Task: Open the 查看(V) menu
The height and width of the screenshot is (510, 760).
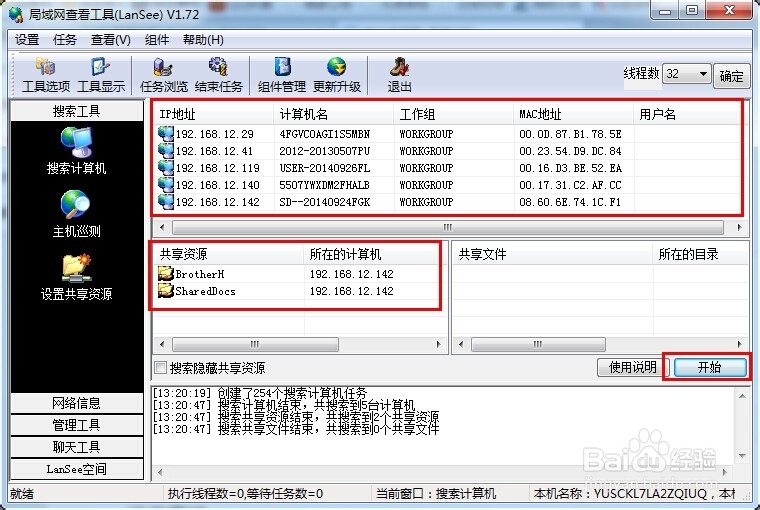Action: (x=111, y=40)
